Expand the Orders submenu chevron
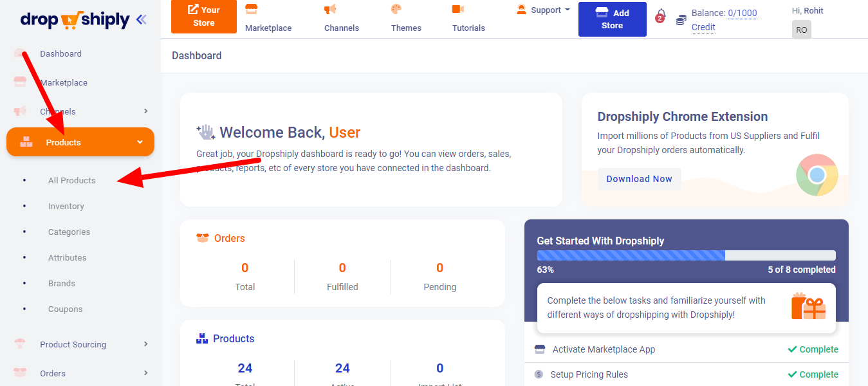The width and height of the screenshot is (868, 386). click(x=146, y=373)
